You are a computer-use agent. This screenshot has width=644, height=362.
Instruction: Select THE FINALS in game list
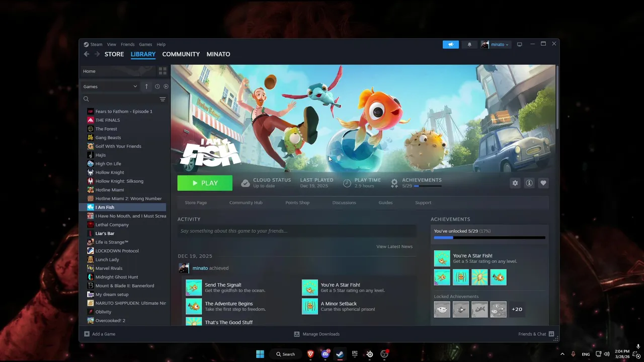click(x=123, y=120)
